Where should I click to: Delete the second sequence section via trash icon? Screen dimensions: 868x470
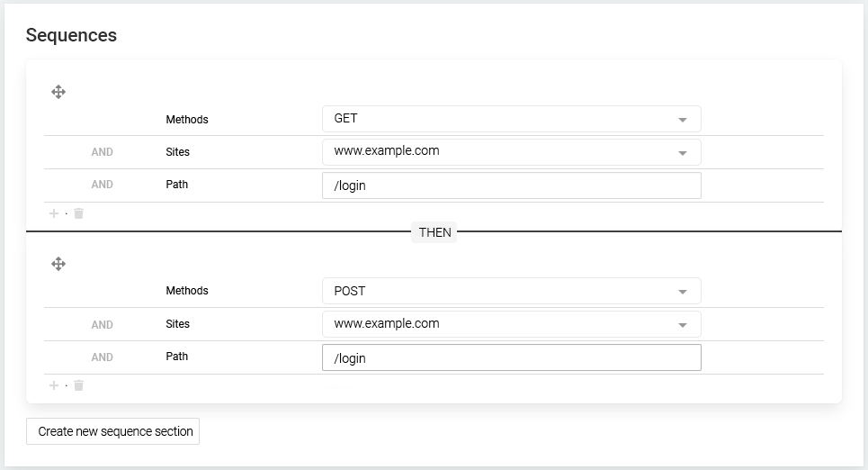click(x=78, y=385)
